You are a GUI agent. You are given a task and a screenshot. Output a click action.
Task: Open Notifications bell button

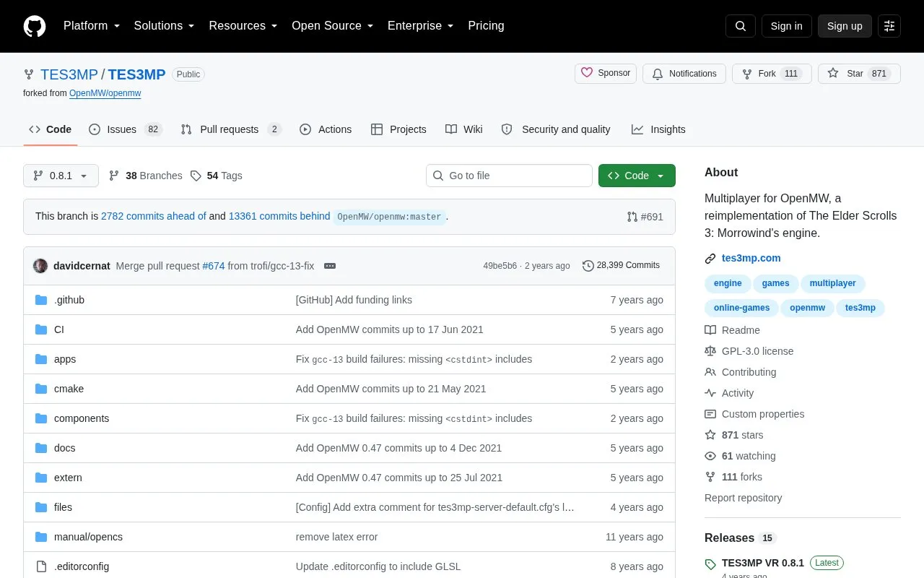(x=684, y=74)
